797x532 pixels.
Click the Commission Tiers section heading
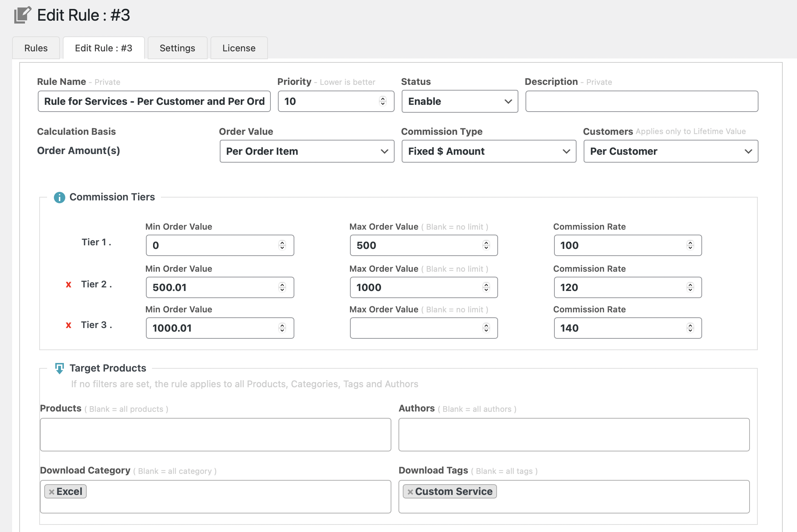(x=112, y=197)
